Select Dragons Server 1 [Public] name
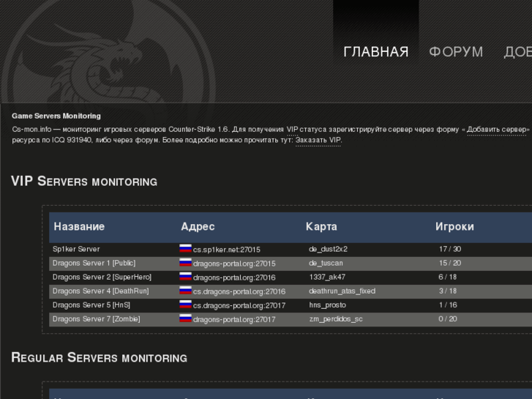The image size is (532, 399). tap(94, 263)
